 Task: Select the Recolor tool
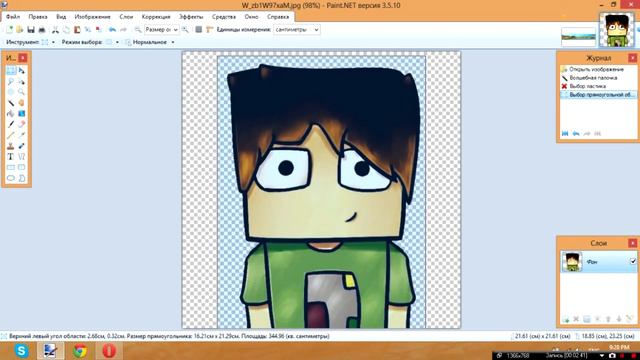point(21,146)
